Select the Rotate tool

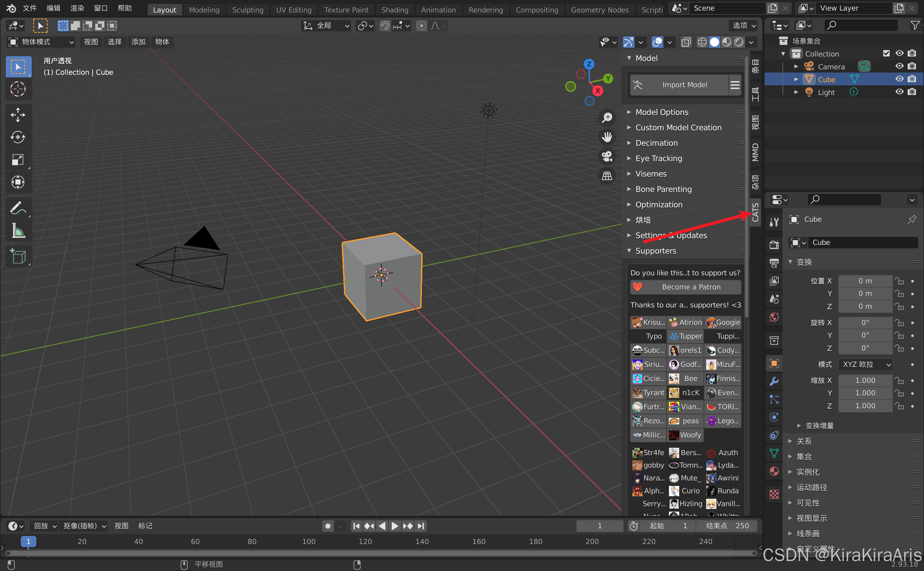click(18, 137)
